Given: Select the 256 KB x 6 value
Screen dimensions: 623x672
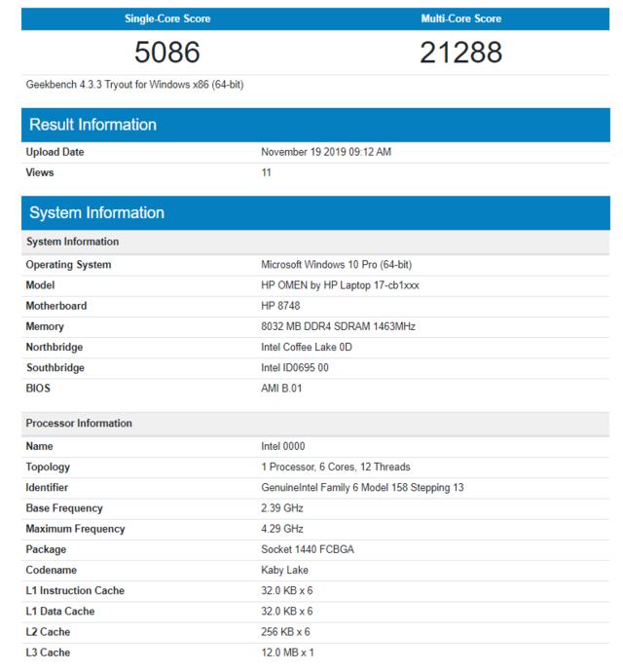Looking at the screenshot, I should [x=285, y=631].
